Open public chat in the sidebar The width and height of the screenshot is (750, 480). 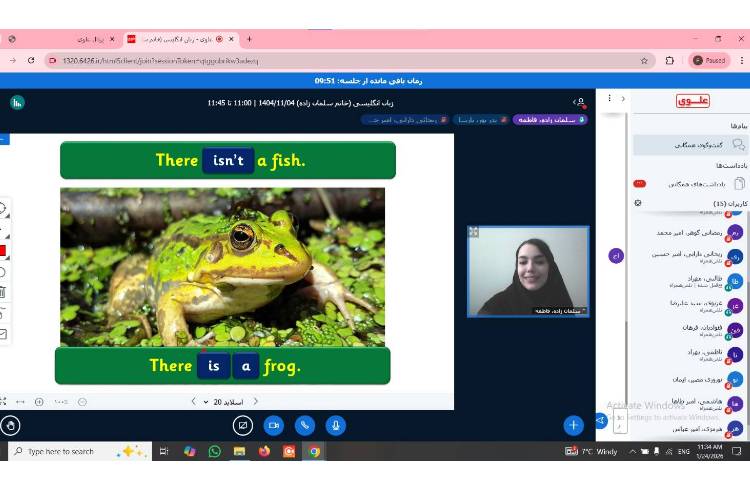coord(690,145)
